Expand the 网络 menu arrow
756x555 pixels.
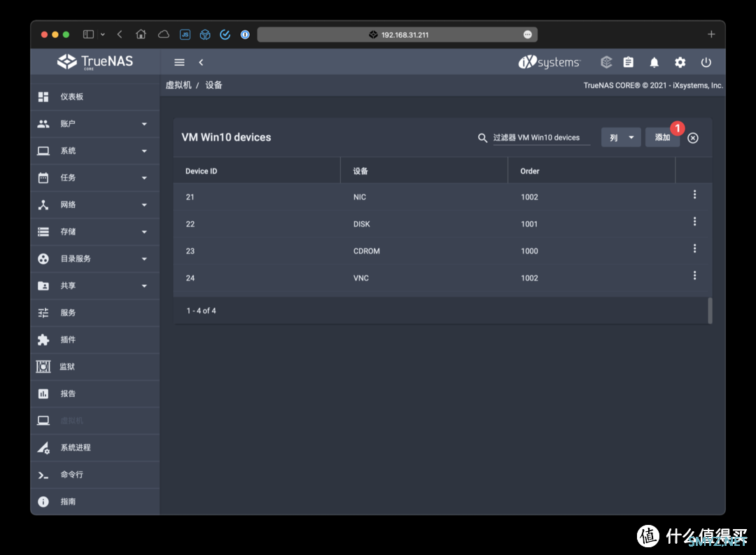click(x=144, y=205)
